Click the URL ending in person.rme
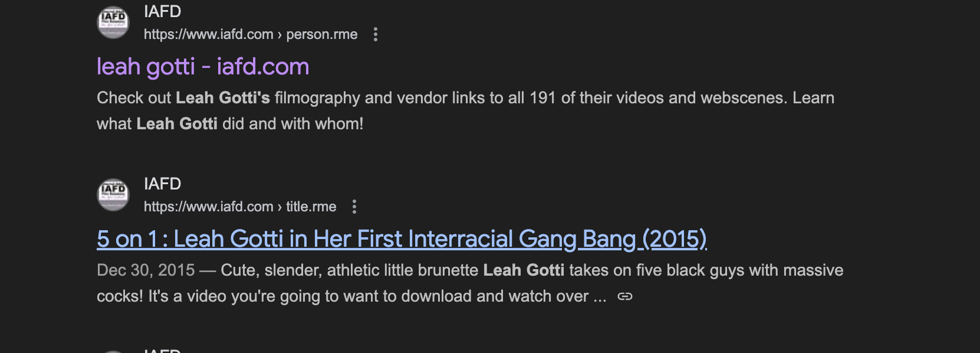Screen dimensions: 980x353 click(250, 35)
